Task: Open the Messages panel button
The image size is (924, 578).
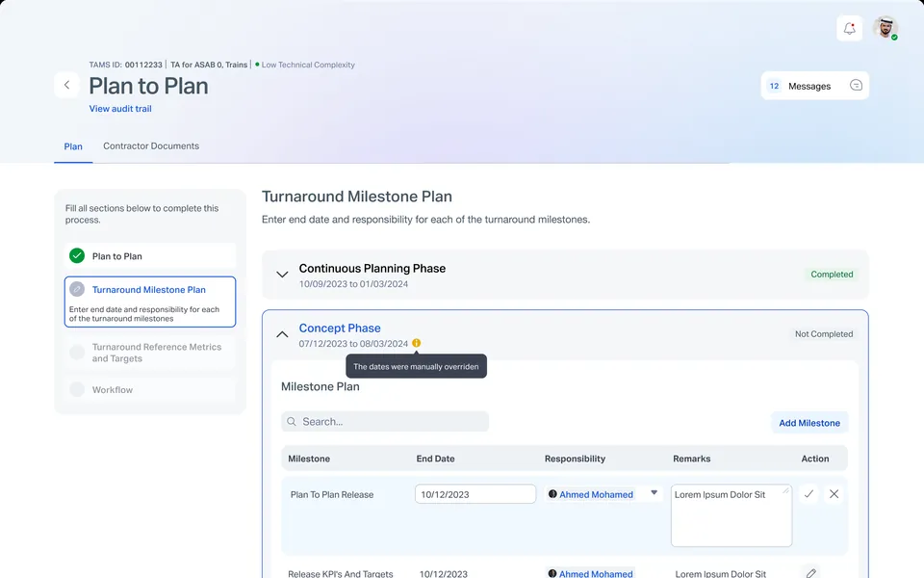Action: point(814,86)
